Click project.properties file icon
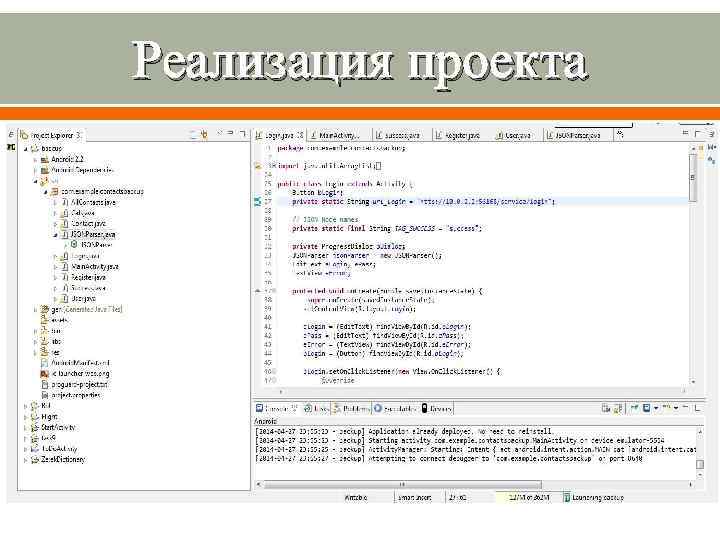The image size is (720, 540). point(45,395)
